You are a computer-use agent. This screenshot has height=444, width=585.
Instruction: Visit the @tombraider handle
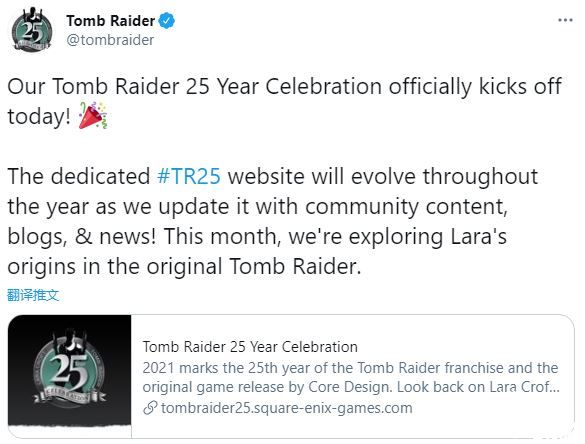click(x=110, y=40)
